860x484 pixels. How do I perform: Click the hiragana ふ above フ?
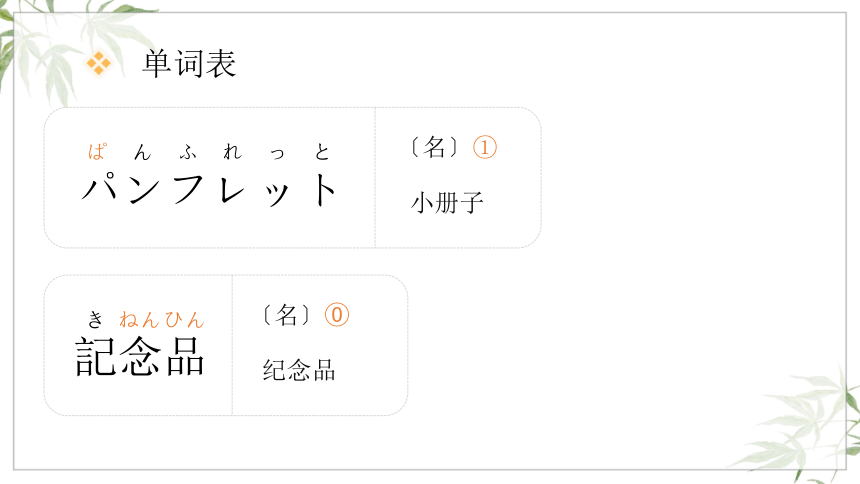tap(188, 153)
